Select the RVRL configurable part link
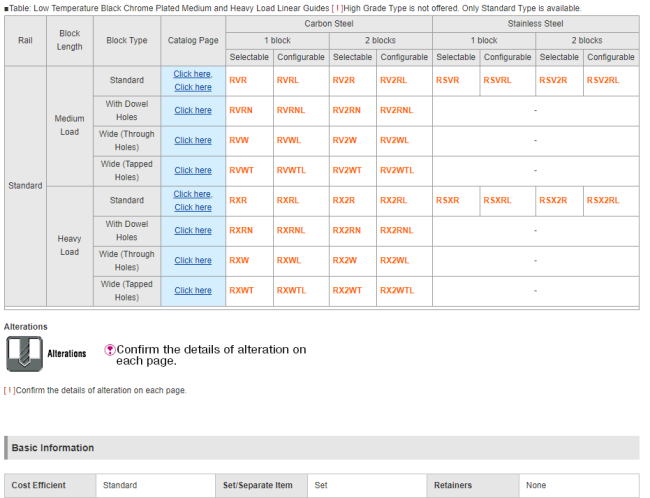This screenshot has height=498, width=650. (x=288, y=80)
